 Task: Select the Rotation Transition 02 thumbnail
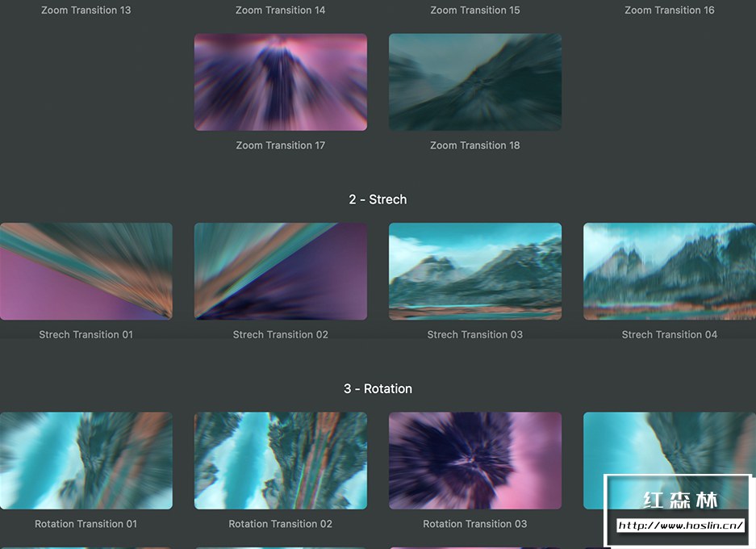point(281,460)
